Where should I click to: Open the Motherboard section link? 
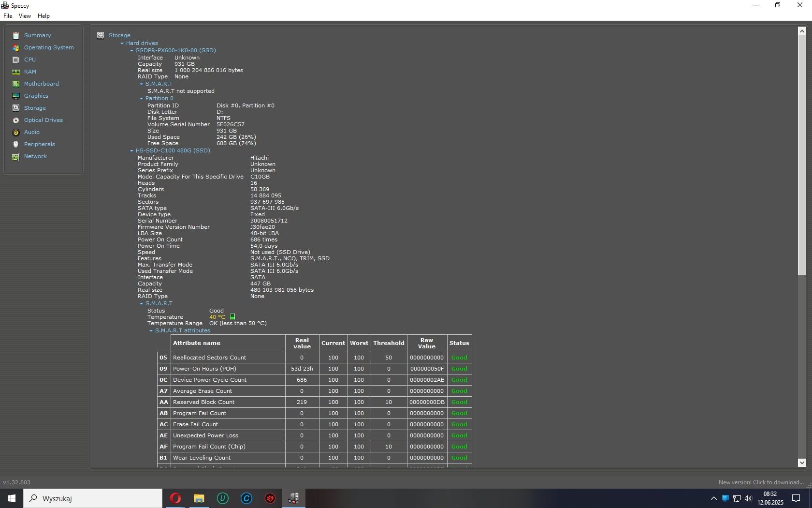[x=42, y=84]
